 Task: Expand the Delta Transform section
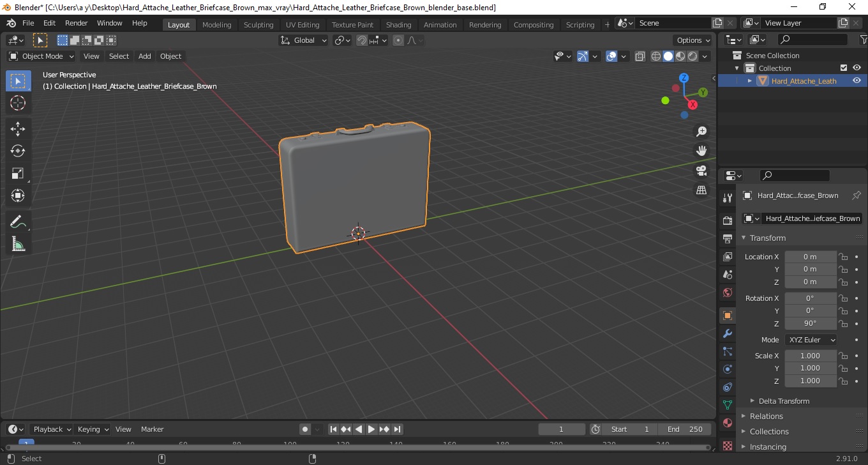(784, 401)
